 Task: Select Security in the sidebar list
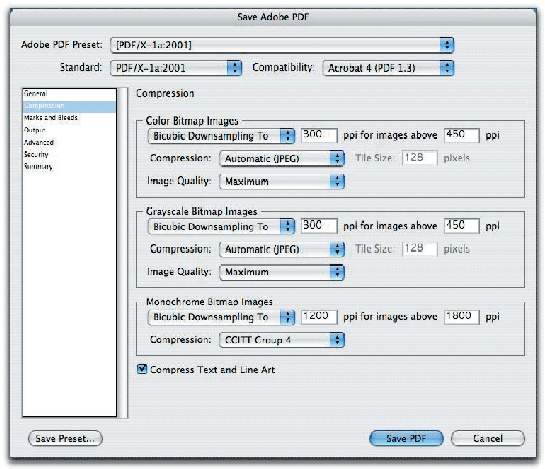(69, 154)
